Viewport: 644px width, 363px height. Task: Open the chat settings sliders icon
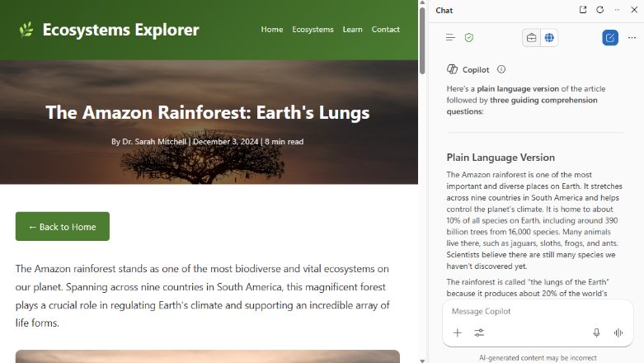point(479,332)
